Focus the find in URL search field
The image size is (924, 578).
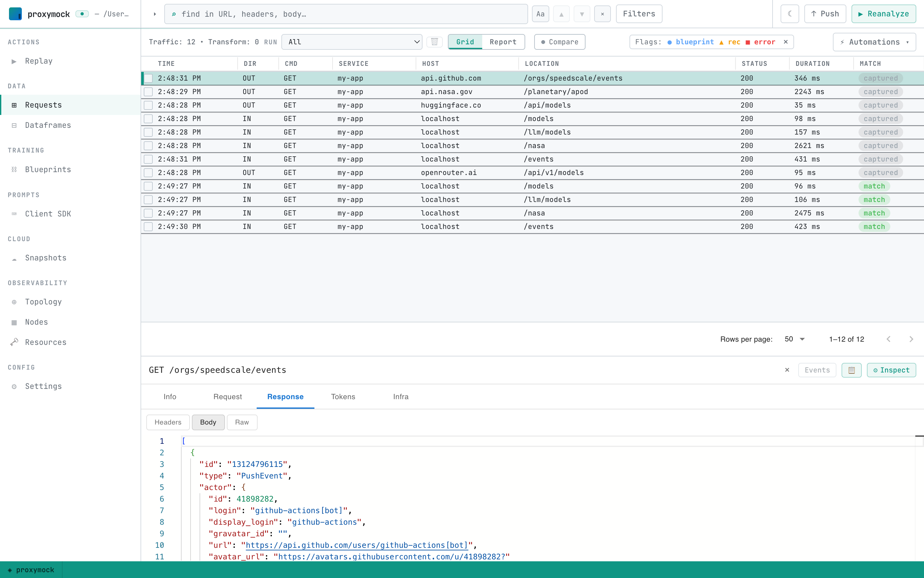(346, 14)
